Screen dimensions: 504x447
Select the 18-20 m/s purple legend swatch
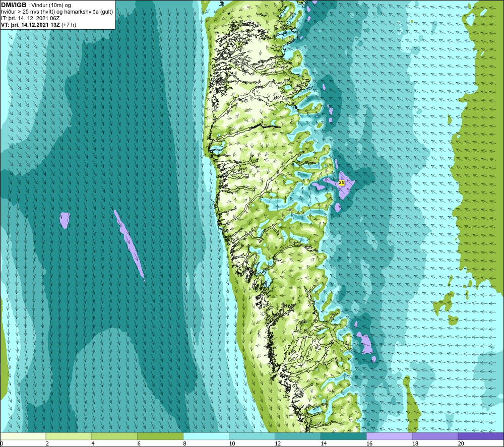[435, 436]
